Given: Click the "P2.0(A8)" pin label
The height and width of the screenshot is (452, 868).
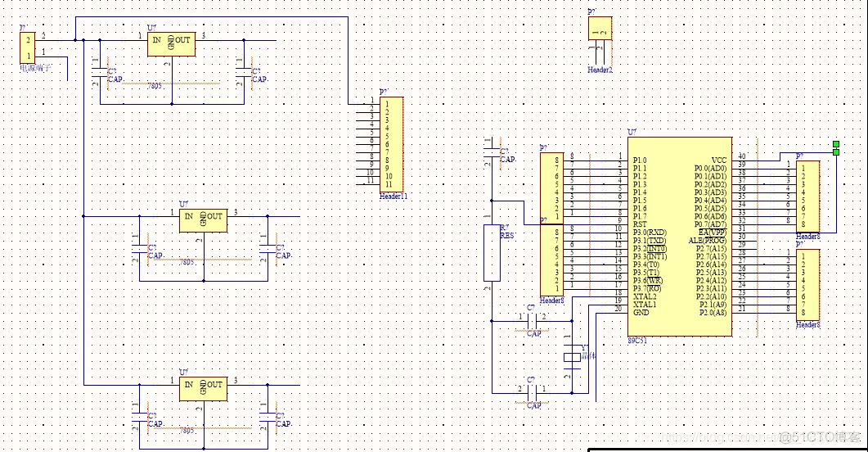Looking at the screenshot, I should tap(713, 313).
